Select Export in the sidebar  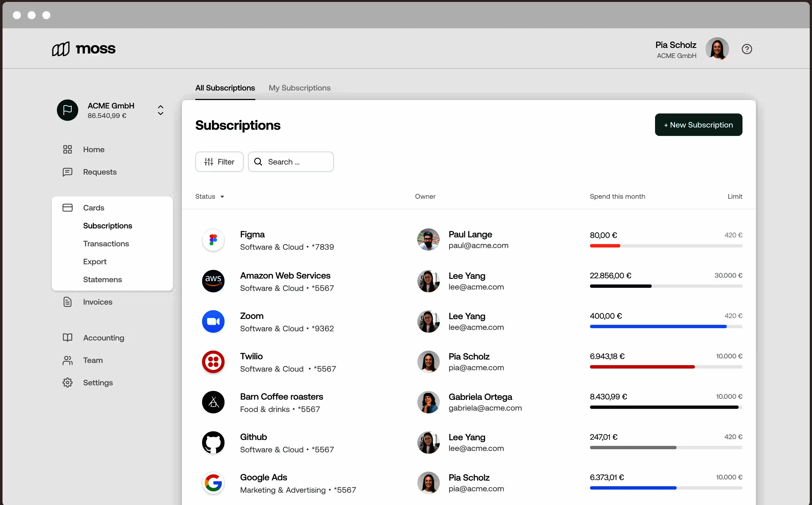click(x=95, y=261)
